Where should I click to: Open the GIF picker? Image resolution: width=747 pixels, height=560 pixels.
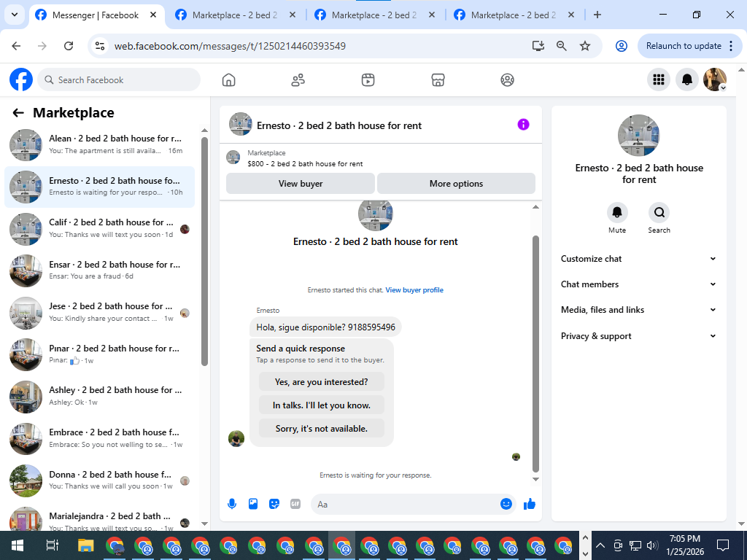coord(295,504)
